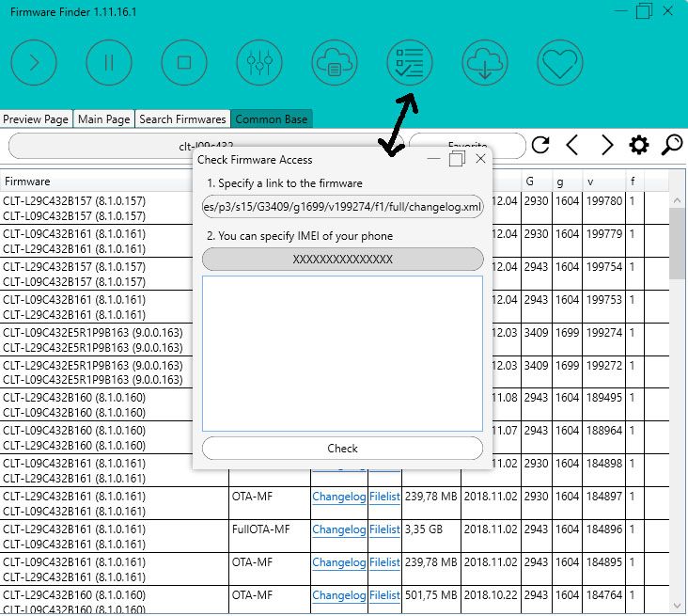Open Filelist link for version 184895
688x616 pixels.
[x=384, y=562]
